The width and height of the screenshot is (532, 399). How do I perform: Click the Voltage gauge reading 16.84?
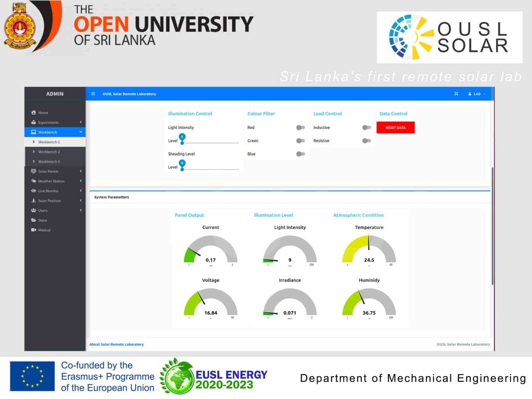210,313
